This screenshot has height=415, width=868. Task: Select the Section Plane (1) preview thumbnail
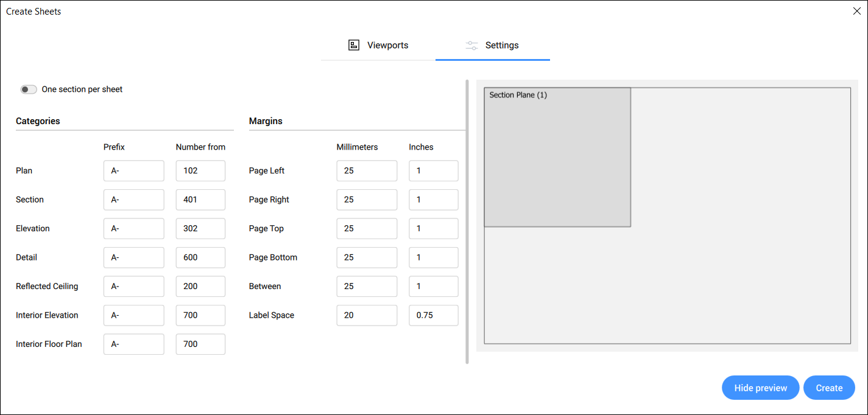557,158
